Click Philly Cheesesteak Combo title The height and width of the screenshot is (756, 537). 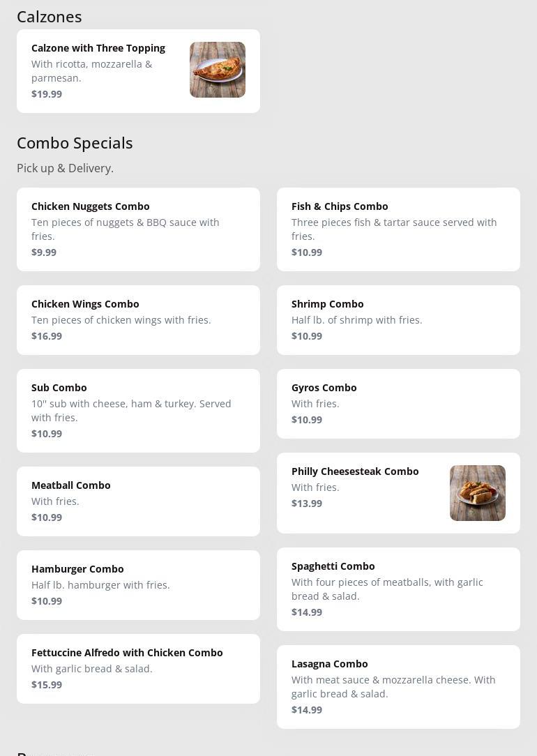pyautogui.click(x=355, y=471)
